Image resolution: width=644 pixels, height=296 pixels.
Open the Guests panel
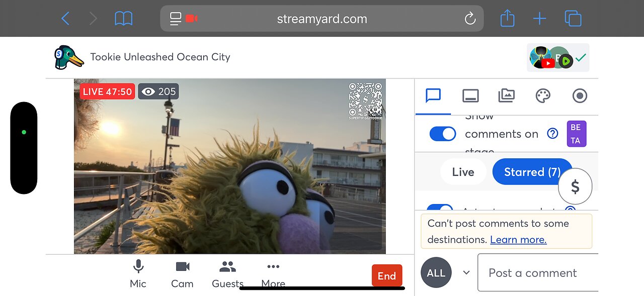(x=227, y=274)
